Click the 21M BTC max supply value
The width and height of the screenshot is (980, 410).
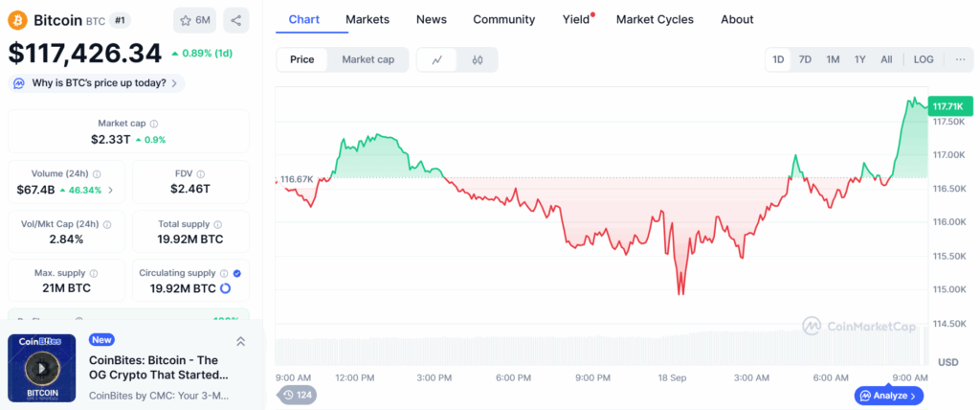(x=66, y=288)
